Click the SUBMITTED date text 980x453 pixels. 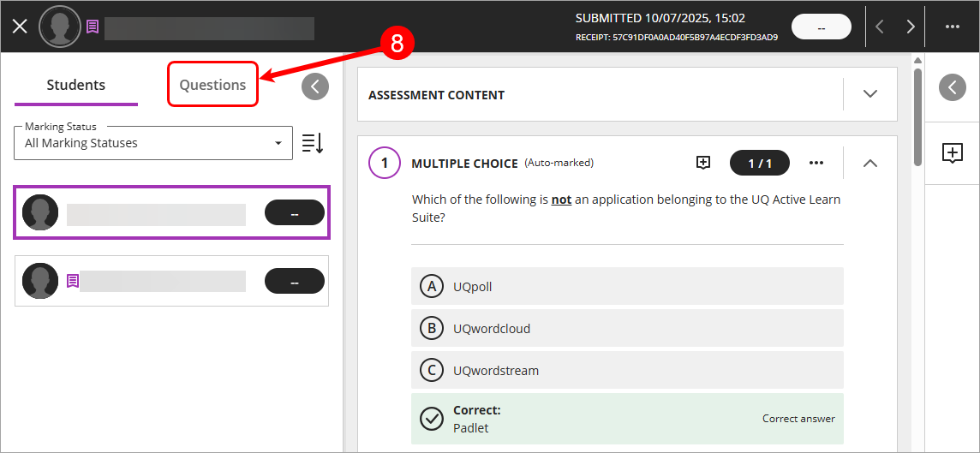[660, 19]
